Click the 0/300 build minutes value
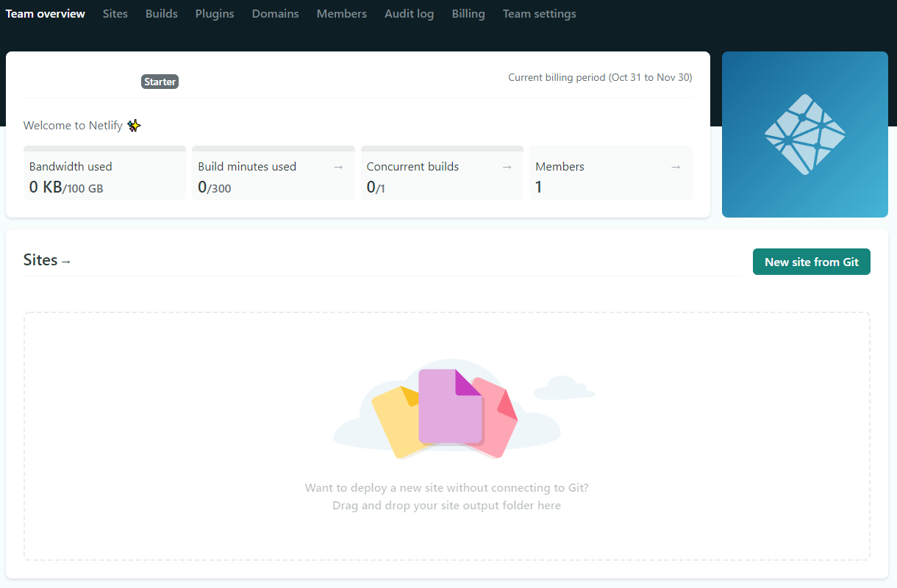The width and height of the screenshot is (897, 588). click(x=215, y=187)
